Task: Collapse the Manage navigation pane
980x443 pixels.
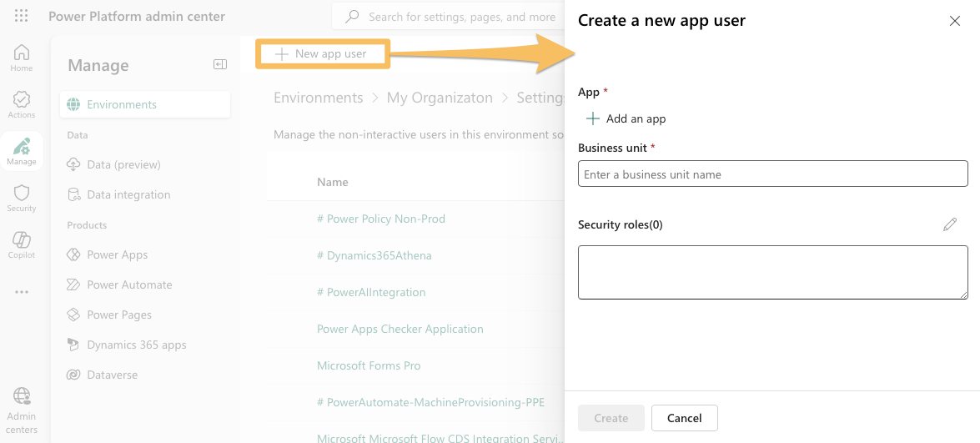Action: [x=220, y=64]
